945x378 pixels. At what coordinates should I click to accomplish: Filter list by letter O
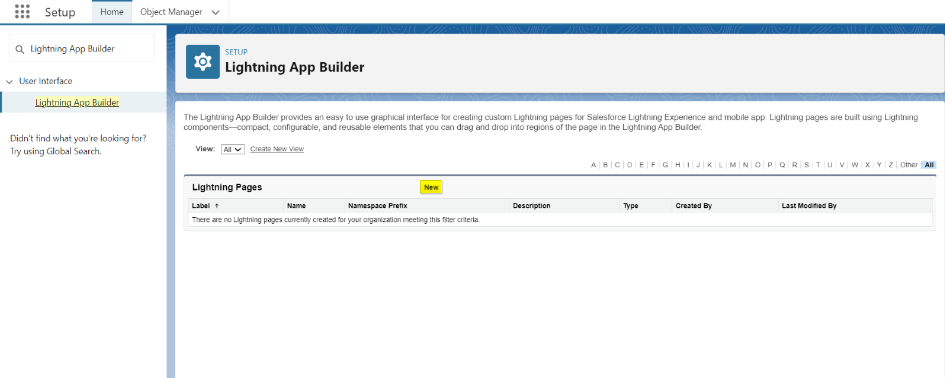pyautogui.click(x=758, y=165)
